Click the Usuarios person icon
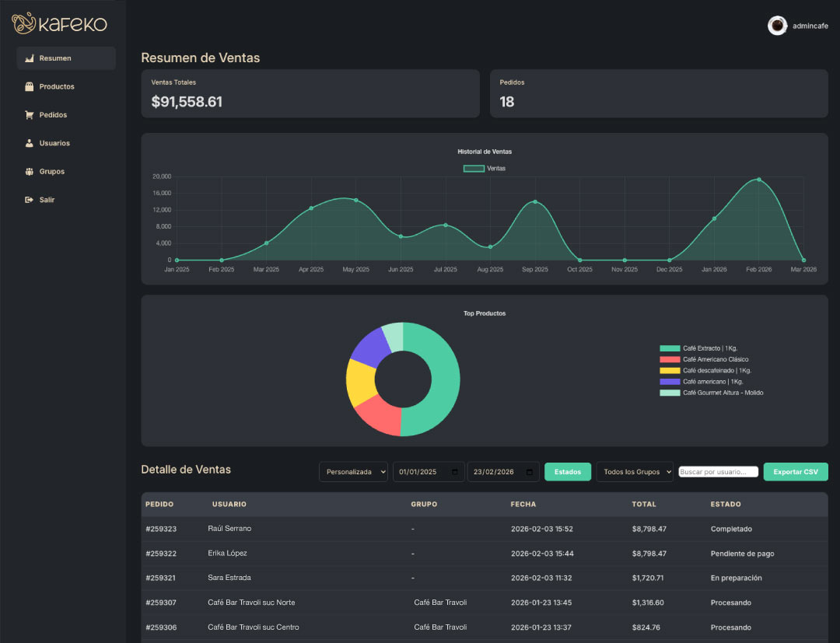This screenshot has height=643, width=840. tap(30, 144)
